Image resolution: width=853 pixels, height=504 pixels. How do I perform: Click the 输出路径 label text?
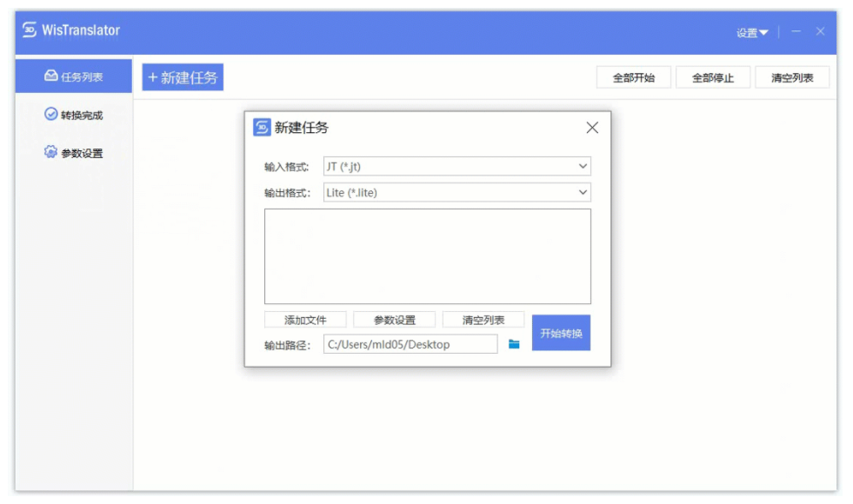coord(287,345)
